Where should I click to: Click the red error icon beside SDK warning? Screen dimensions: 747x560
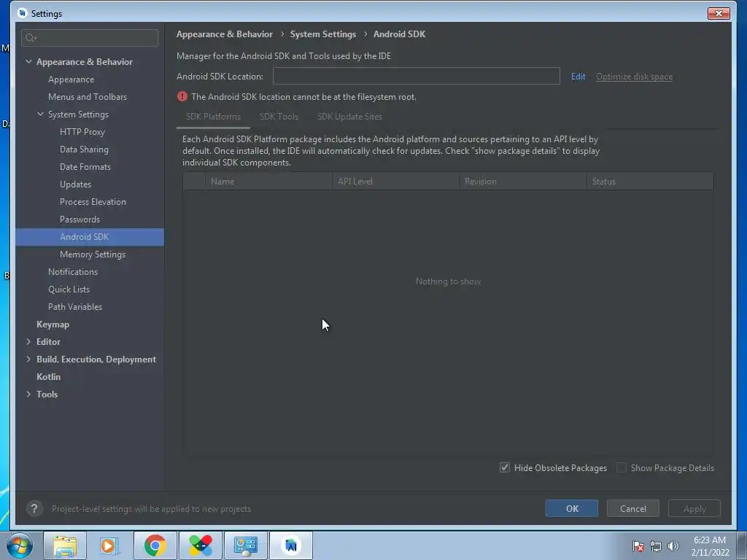[182, 97]
